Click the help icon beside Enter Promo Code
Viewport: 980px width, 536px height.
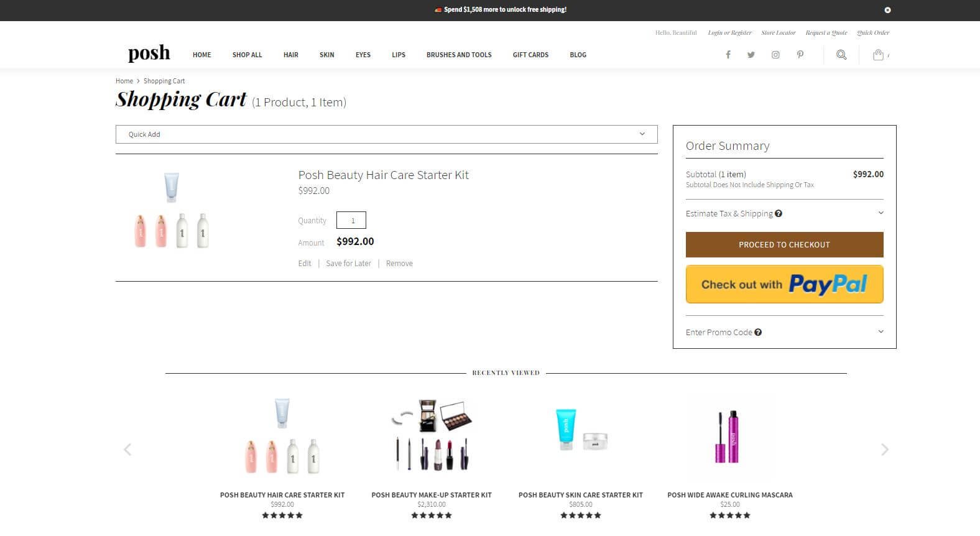click(x=758, y=332)
